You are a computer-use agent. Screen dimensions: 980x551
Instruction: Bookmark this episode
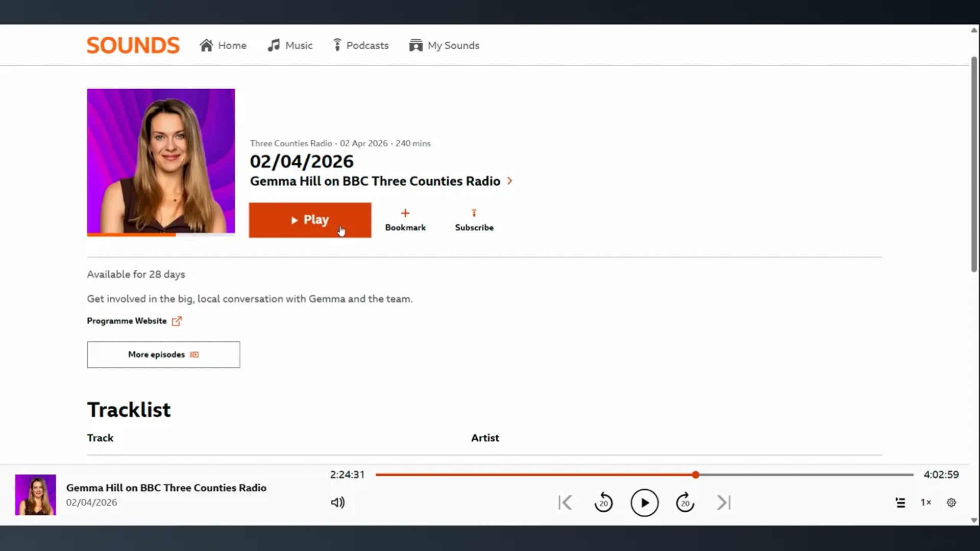click(405, 220)
